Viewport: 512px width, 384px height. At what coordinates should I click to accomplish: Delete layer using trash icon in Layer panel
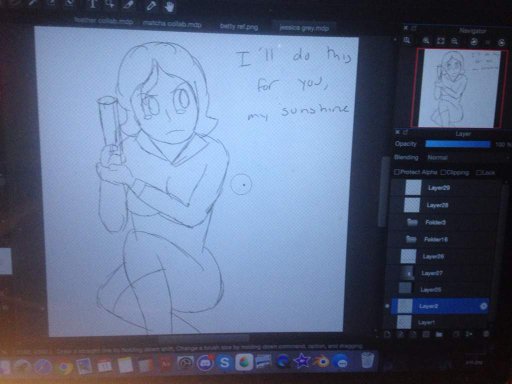click(x=486, y=334)
